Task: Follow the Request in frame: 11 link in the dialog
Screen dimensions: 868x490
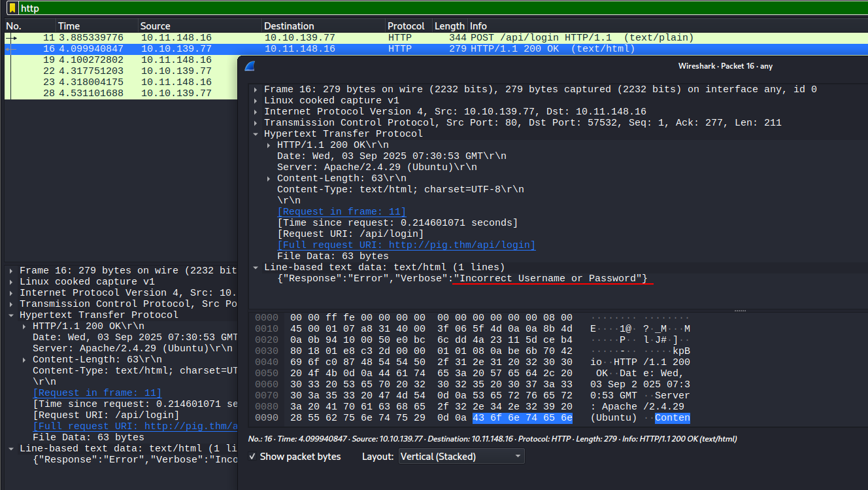Action: 341,212
